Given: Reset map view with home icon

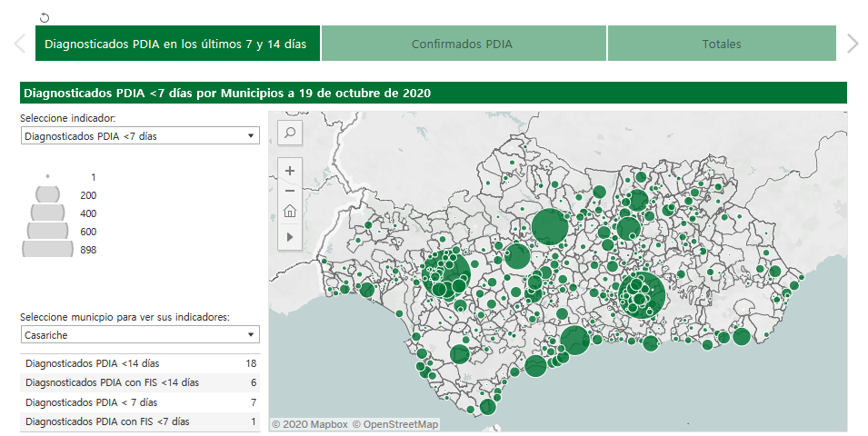Looking at the screenshot, I should [x=290, y=213].
